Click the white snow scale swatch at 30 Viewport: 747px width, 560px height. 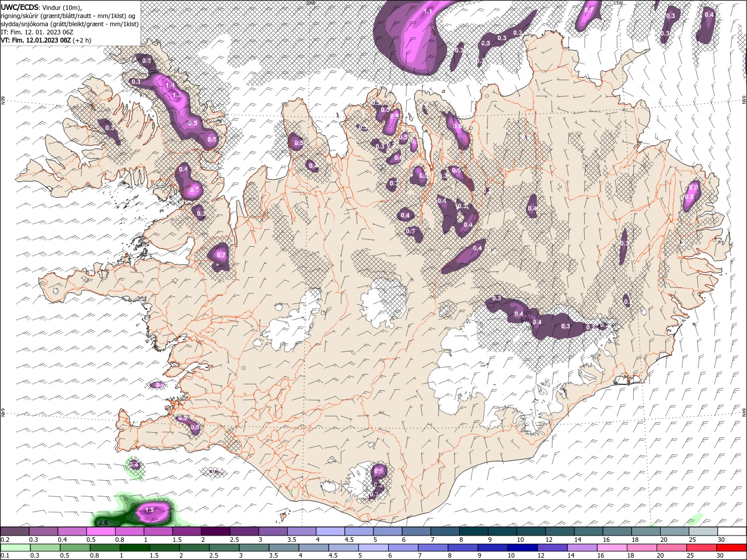pos(732,531)
